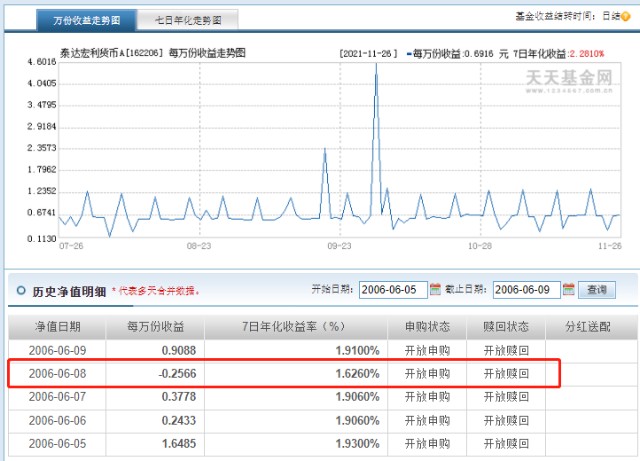Click the 查询 button
Viewport: 640px width, 461px height.
(x=597, y=290)
